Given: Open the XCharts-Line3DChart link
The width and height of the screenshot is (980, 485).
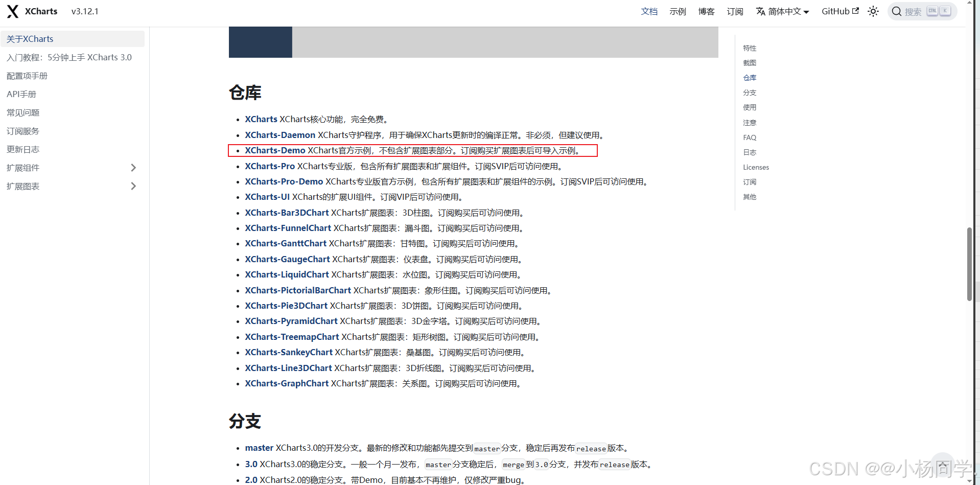Looking at the screenshot, I should click(289, 368).
